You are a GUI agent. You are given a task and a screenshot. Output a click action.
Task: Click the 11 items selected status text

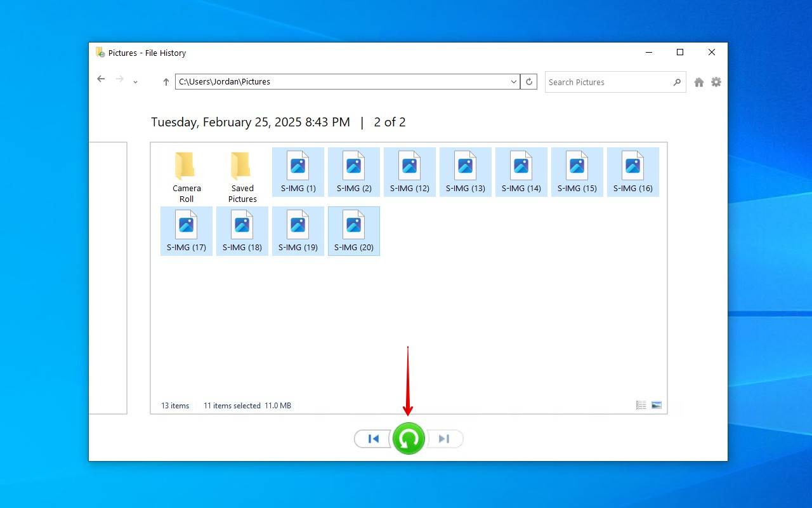pyautogui.click(x=232, y=405)
